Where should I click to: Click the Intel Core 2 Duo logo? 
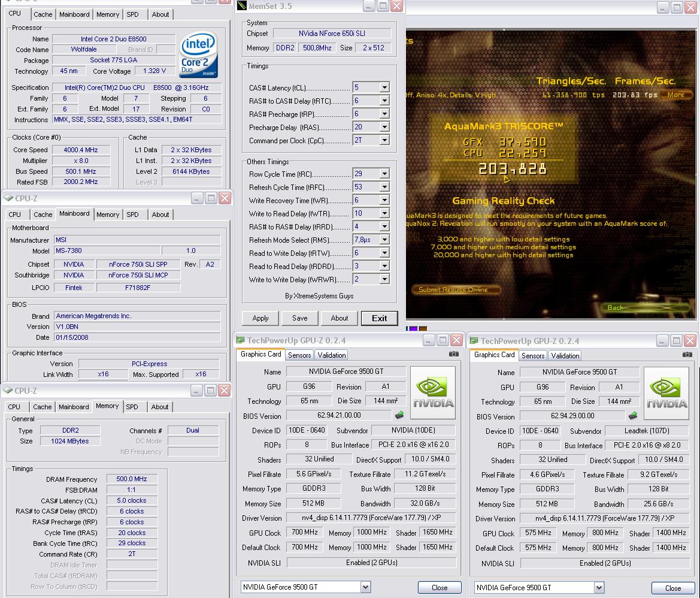tap(199, 55)
